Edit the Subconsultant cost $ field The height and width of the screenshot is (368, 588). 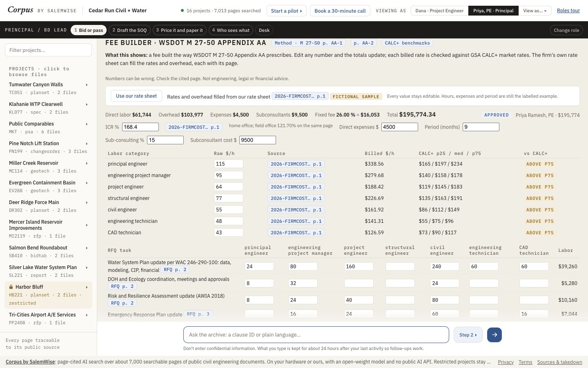(x=257, y=140)
